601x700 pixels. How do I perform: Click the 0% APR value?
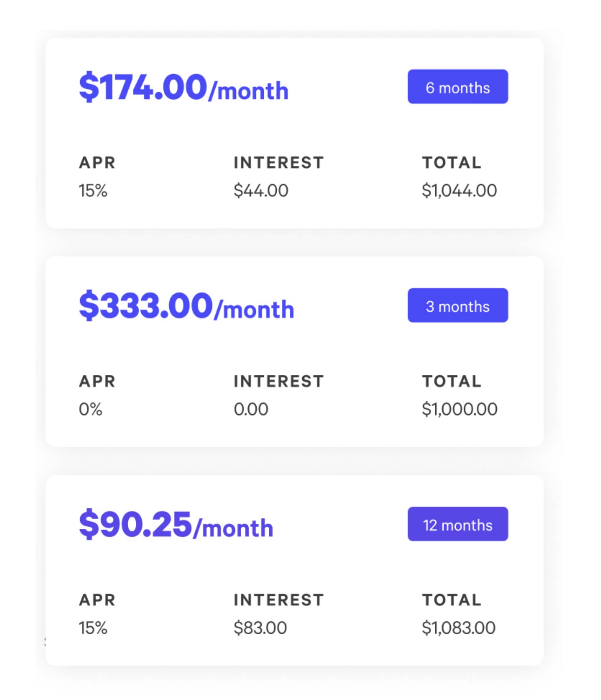(x=91, y=409)
